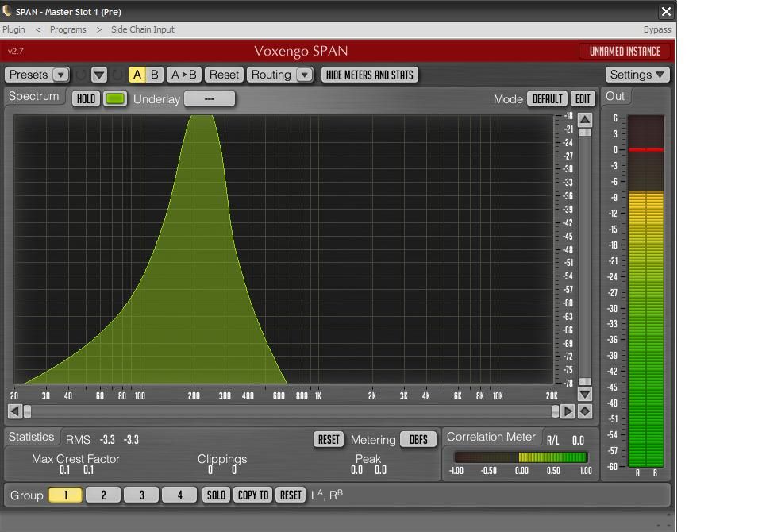The height and width of the screenshot is (532, 762).
Task: Click the horizontal frequency range scrollbar
Action: tap(291, 411)
